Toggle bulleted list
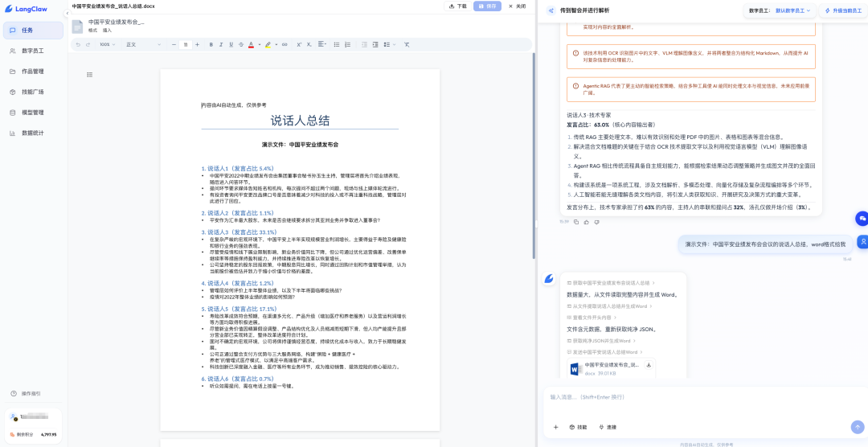 pos(337,44)
